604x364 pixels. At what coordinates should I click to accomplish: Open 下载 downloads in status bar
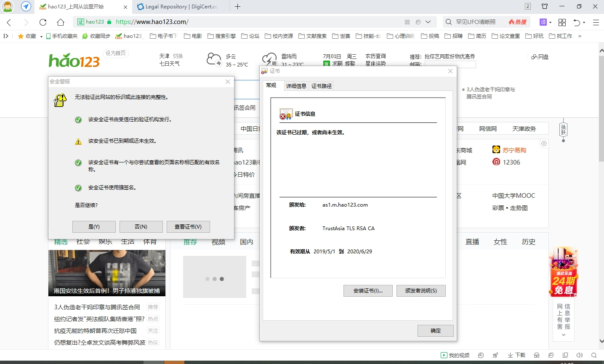(x=516, y=355)
